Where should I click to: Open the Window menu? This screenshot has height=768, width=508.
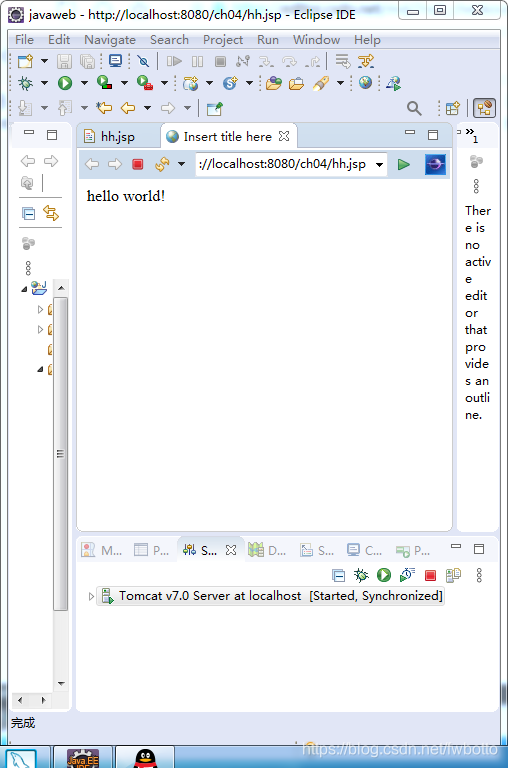[316, 40]
